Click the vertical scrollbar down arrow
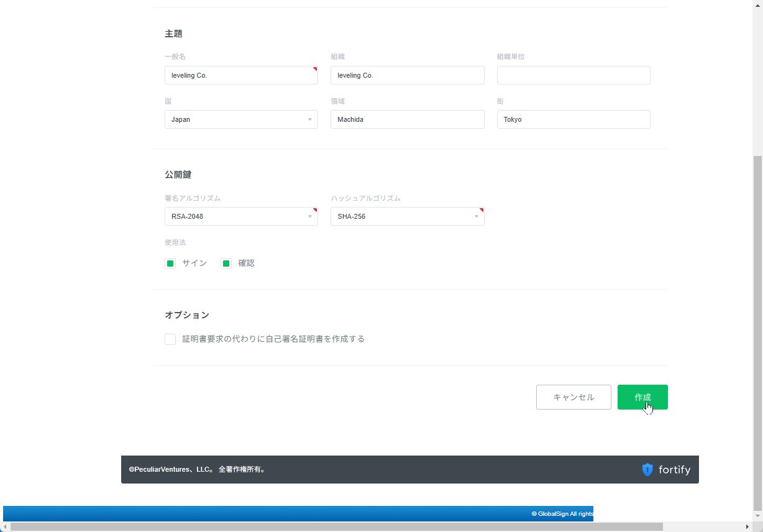Viewport: 763px width, 532px height. [x=757, y=516]
